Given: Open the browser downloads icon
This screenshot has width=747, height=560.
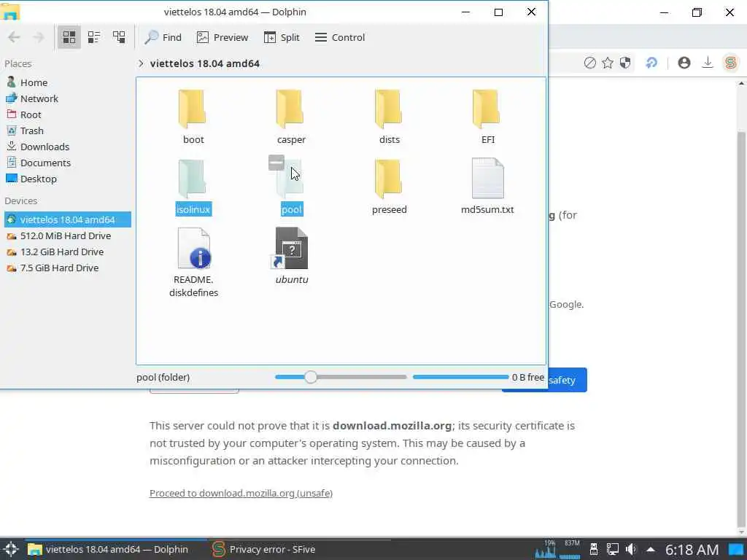Looking at the screenshot, I should [x=708, y=63].
